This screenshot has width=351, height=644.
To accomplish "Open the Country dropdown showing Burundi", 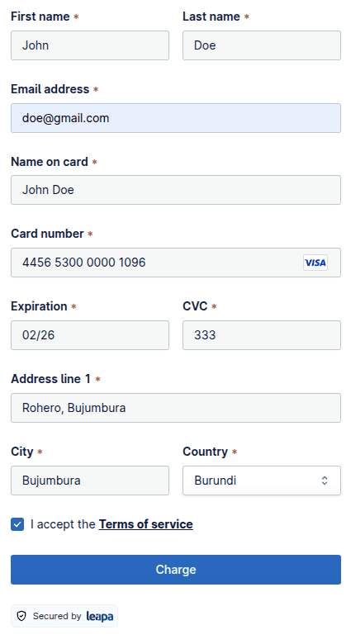I will [x=262, y=481].
